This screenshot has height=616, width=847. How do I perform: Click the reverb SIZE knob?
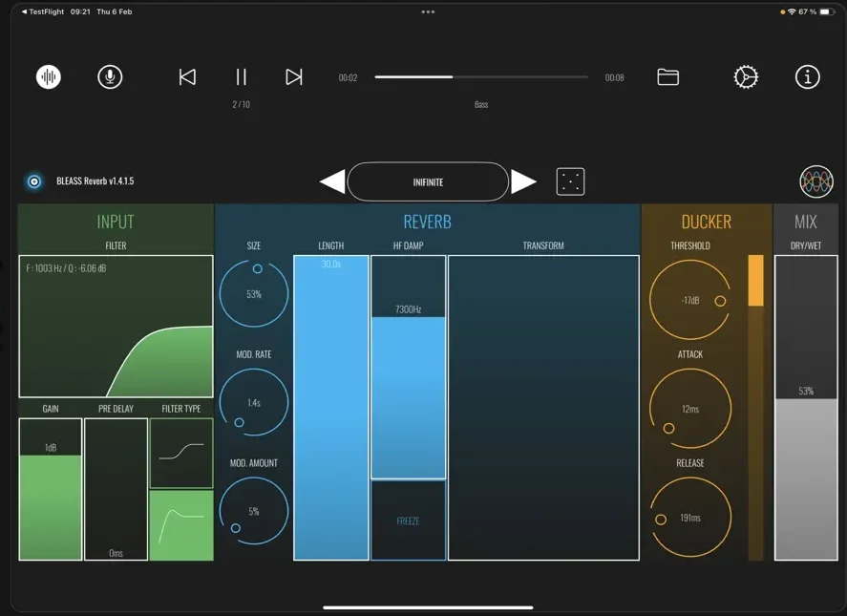[254, 293]
